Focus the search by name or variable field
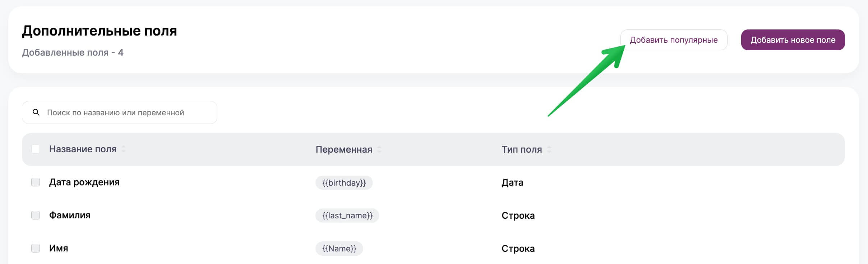This screenshot has height=264, width=868. tap(126, 112)
